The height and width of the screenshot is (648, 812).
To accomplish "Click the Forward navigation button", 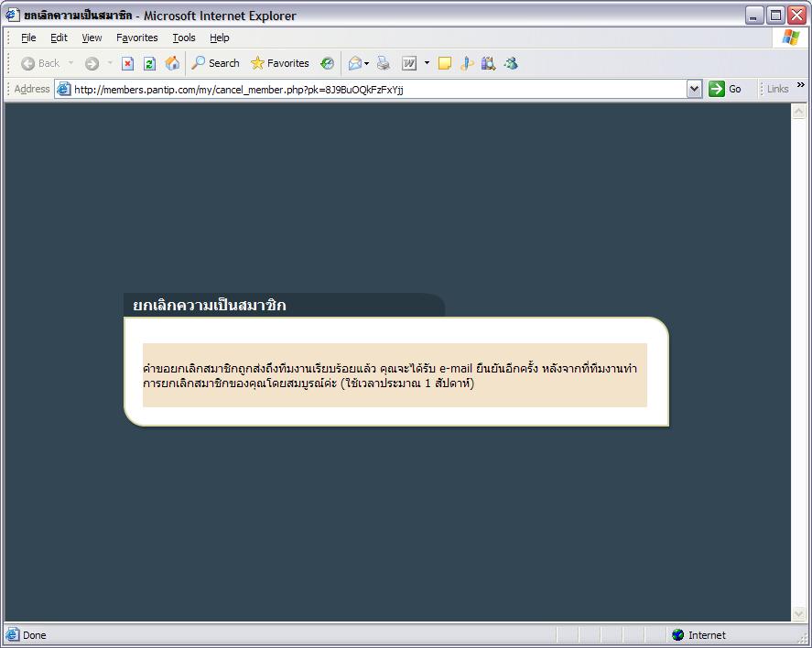I will 92,63.
